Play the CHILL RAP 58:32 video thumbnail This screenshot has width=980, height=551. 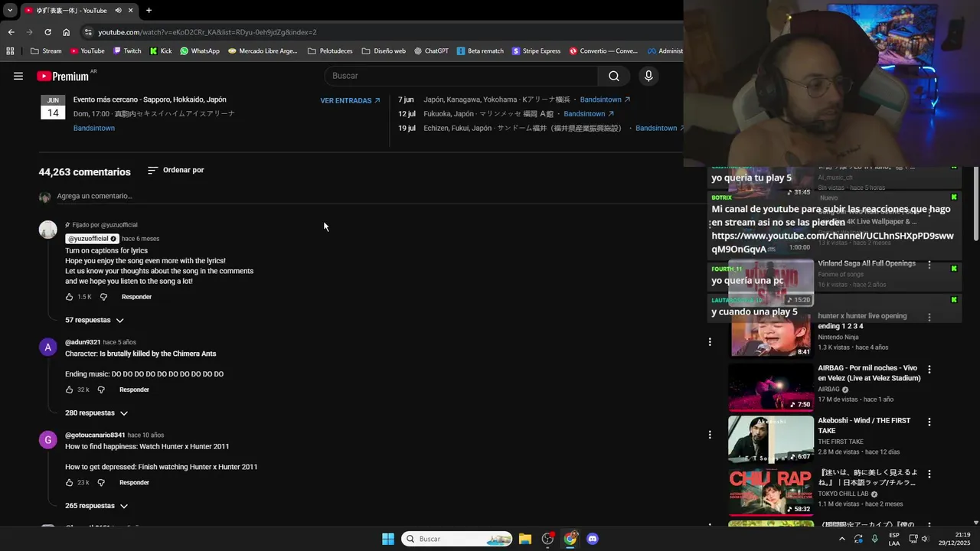tap(771, 491)
